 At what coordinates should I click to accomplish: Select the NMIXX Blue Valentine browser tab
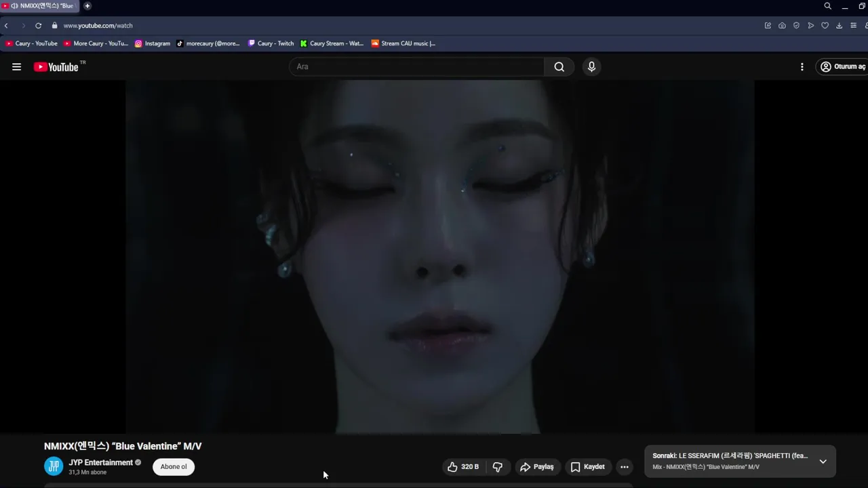click(x=41, y=6)
